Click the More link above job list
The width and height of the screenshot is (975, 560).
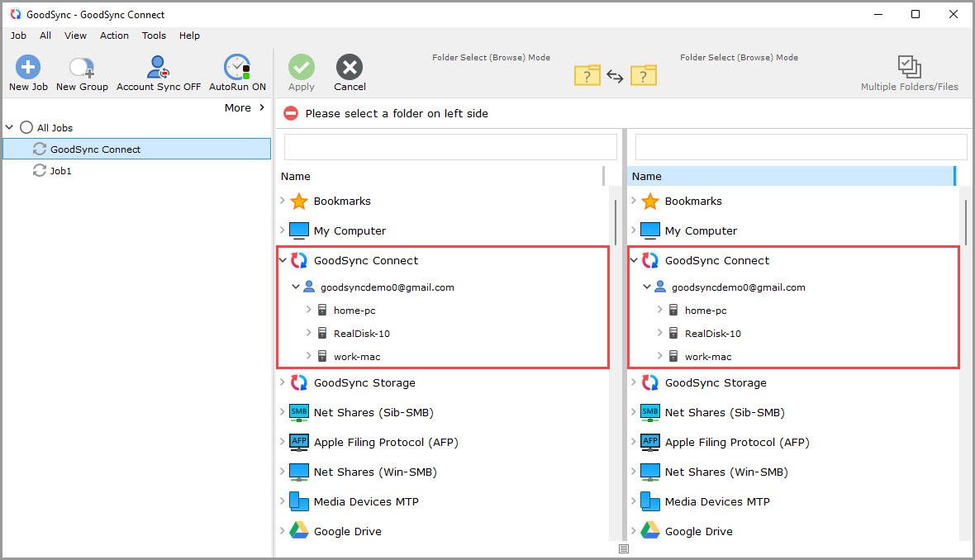pos(237,107)
